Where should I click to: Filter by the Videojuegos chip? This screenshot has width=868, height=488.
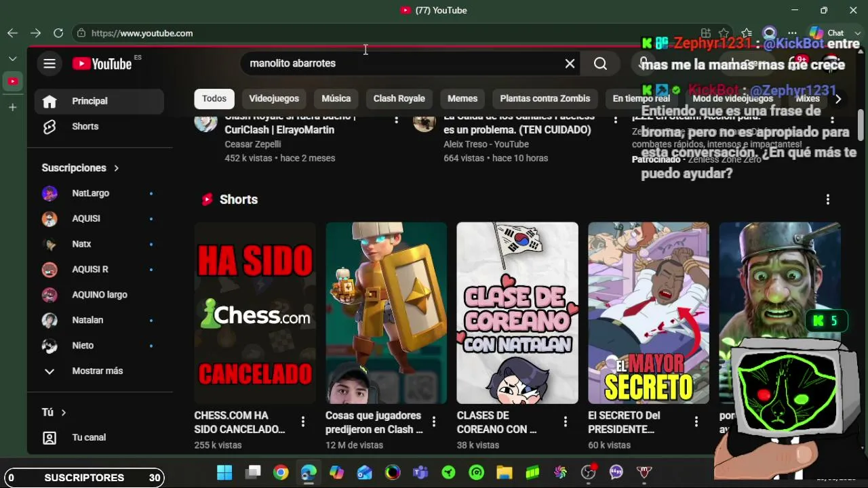click(274, 98)
